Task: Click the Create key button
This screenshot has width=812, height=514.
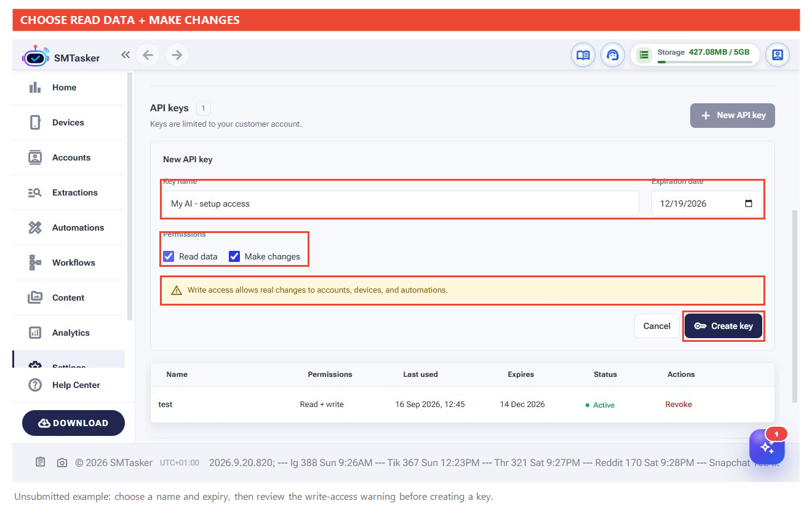Action: pos(723,326)
